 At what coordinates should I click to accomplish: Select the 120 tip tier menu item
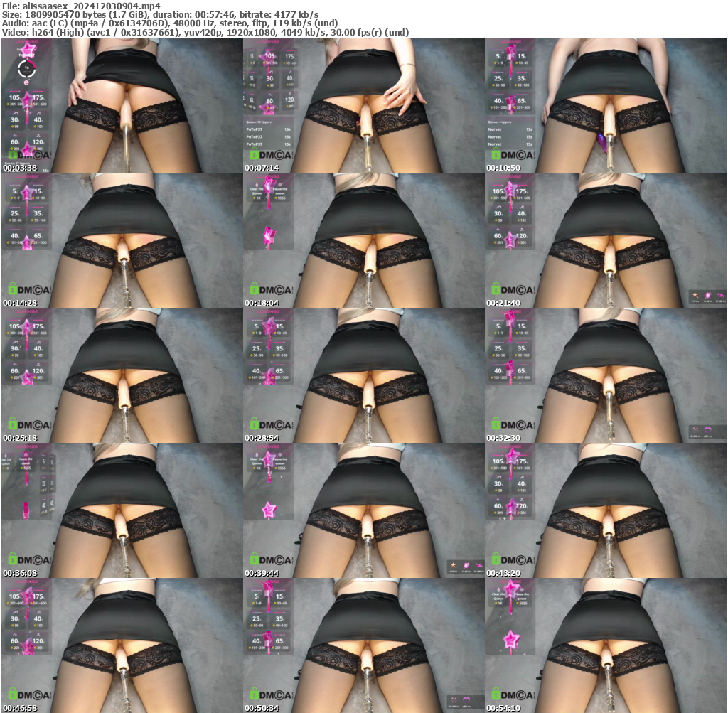point(38,142)
